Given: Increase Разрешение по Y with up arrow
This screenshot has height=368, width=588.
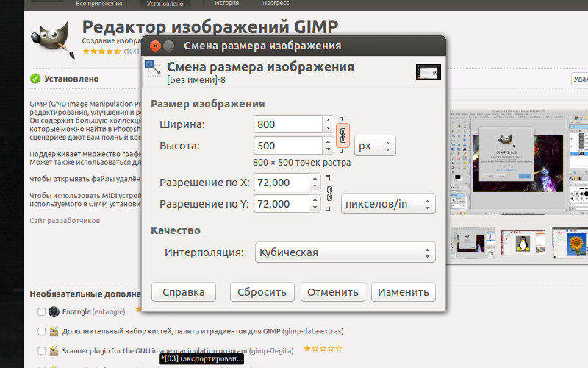Looking at the screenshot, I should point(315,199).
